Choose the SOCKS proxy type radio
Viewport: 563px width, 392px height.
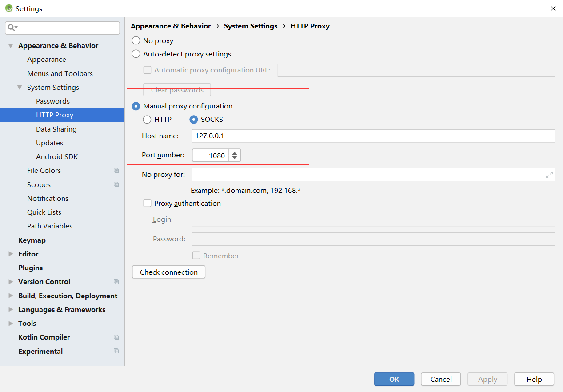point(194,119)
